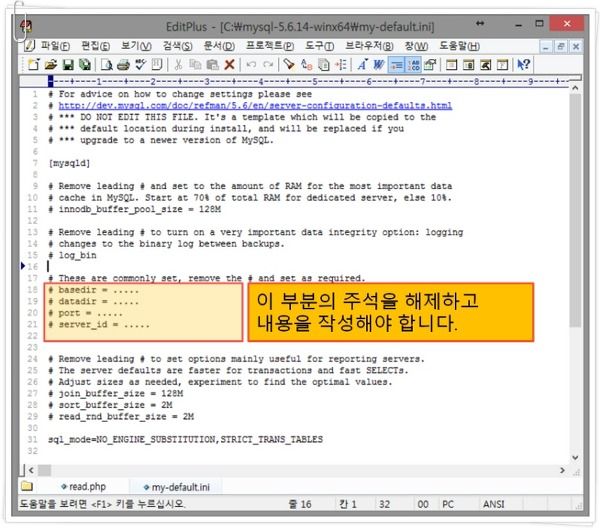Open the 검색(S) menu
This screenshot has width=600, height=530.
(178, 46)
